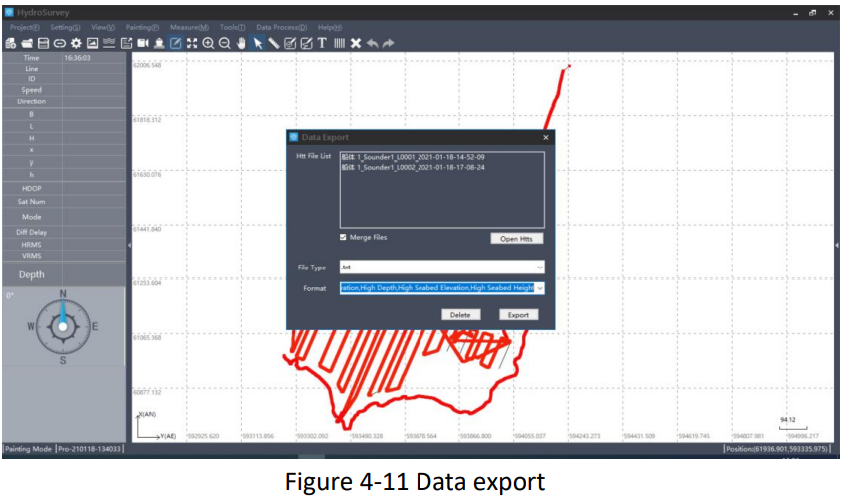The width and height of the screenshot is (841, 504).
Task: Click the second pencil edit icon
Action: pyautogui.click(x=306, y=44)
